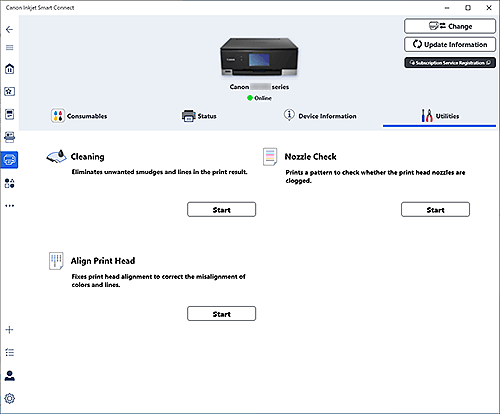Image resolution: width=500 pixels, height=414 pixels.
Task: Click the Align Print Head heading
Action: point(103,261)
